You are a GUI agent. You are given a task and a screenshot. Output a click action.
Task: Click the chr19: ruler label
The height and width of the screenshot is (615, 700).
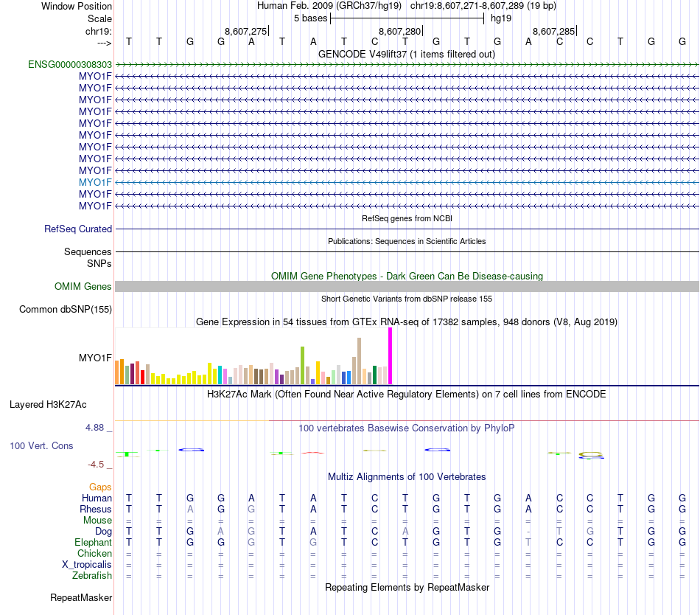98,31
